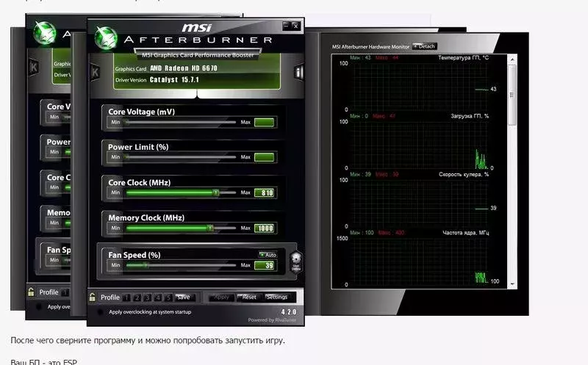The image size is (588, 365).
Task: Toggle startup overclocking indicator in back window
Action: 39,306
